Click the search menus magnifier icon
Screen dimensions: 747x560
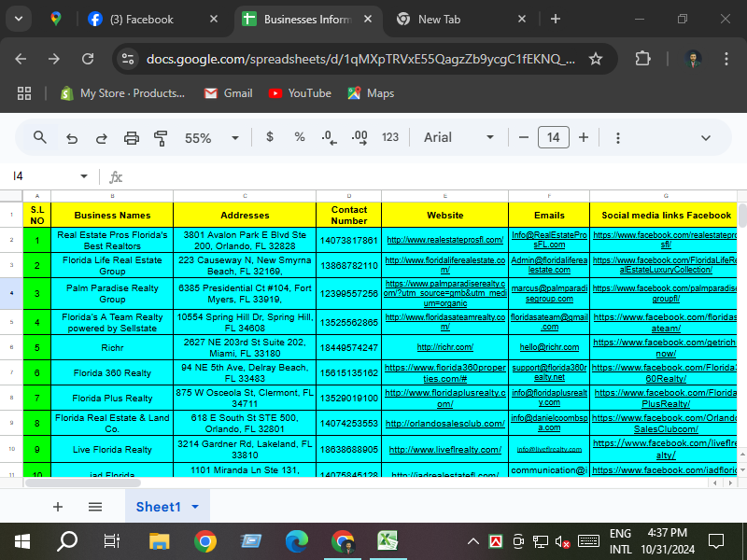(40, 137)
